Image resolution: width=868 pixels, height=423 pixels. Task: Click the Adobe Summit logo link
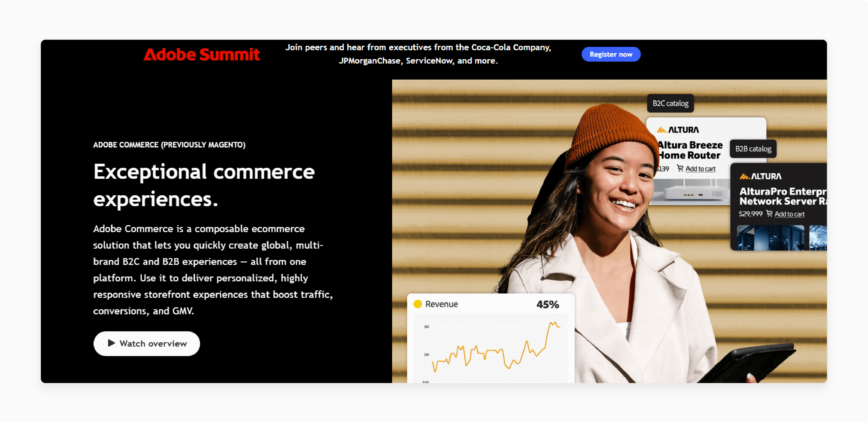201,54
